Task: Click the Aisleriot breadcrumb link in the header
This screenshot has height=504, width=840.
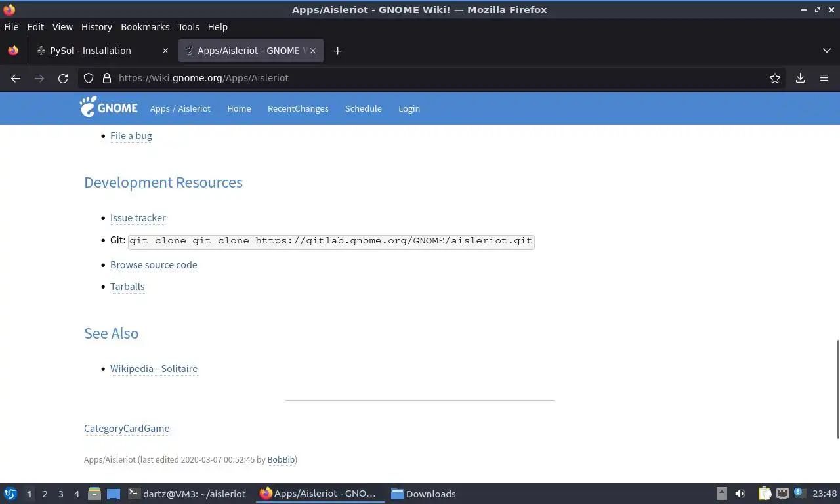Action: (x=194, y=108)
